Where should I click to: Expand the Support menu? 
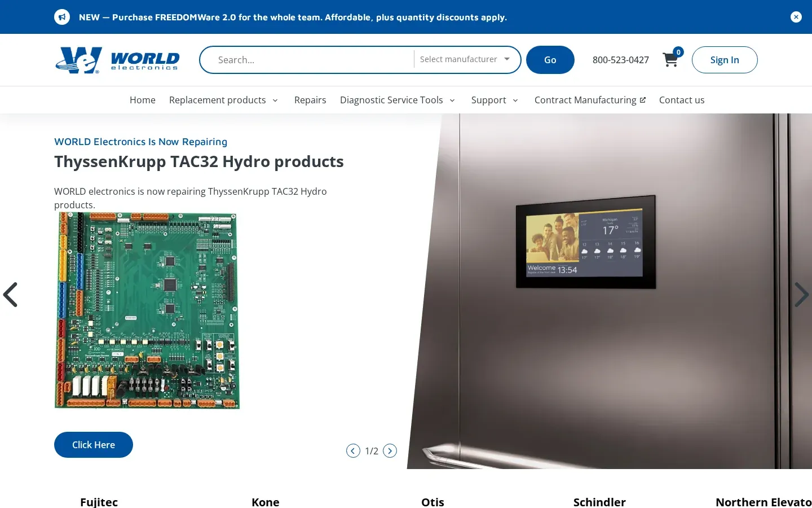point(495,100)
